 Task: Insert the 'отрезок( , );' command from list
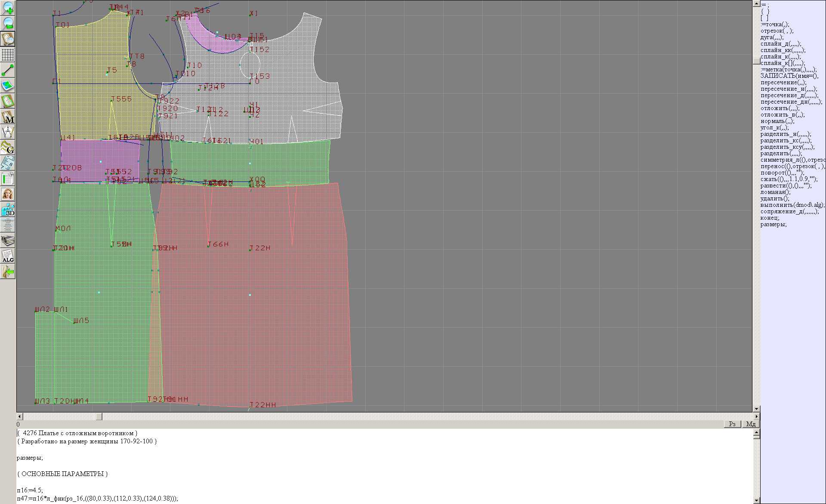click(777, 31)
